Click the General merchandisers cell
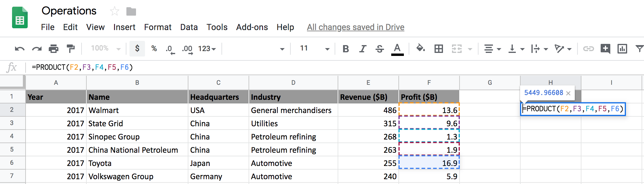 pos(293,110)
